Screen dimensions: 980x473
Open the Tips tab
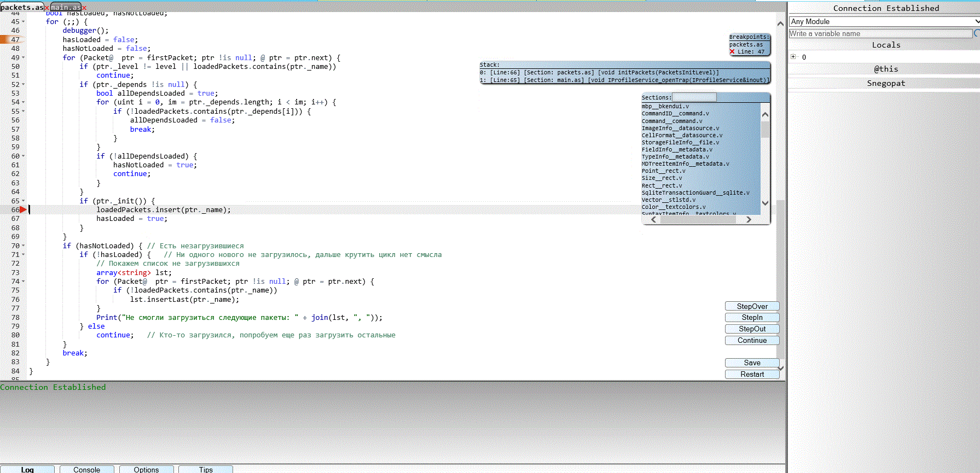(206, 469)
